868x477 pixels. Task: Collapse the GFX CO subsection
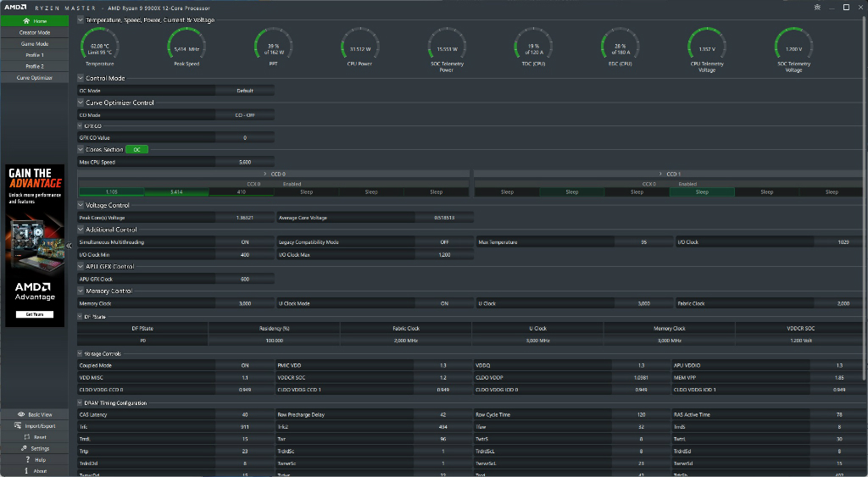81,126
